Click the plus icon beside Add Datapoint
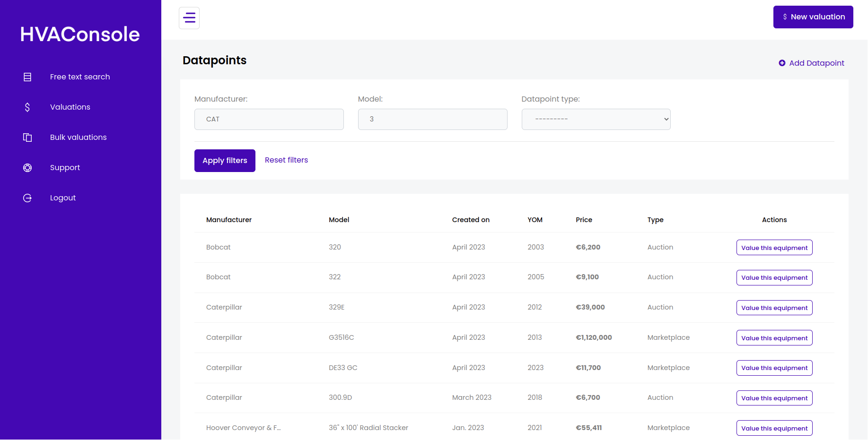The image size is (868, 440). pos(782,63)
